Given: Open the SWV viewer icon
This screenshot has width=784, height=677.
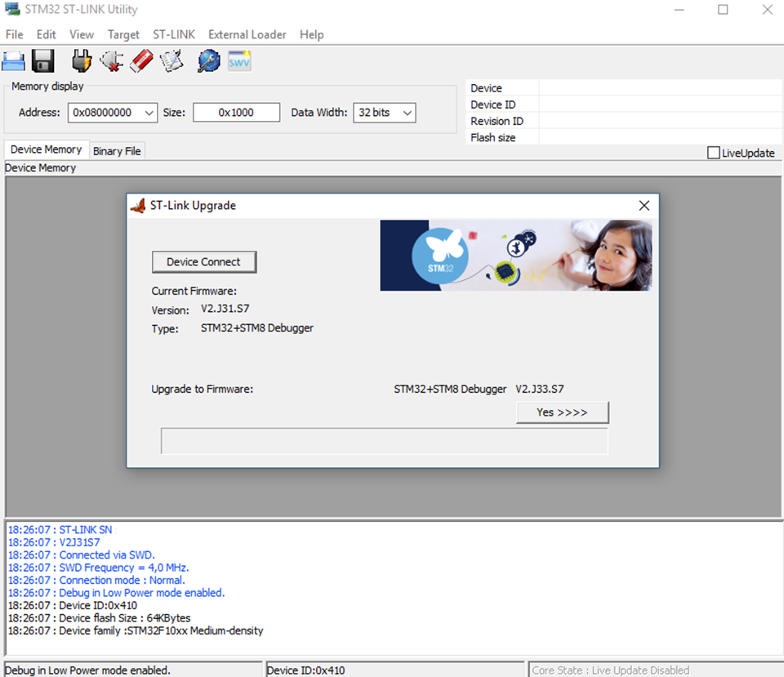Looking at the screenshot, I should pos(239,61).
